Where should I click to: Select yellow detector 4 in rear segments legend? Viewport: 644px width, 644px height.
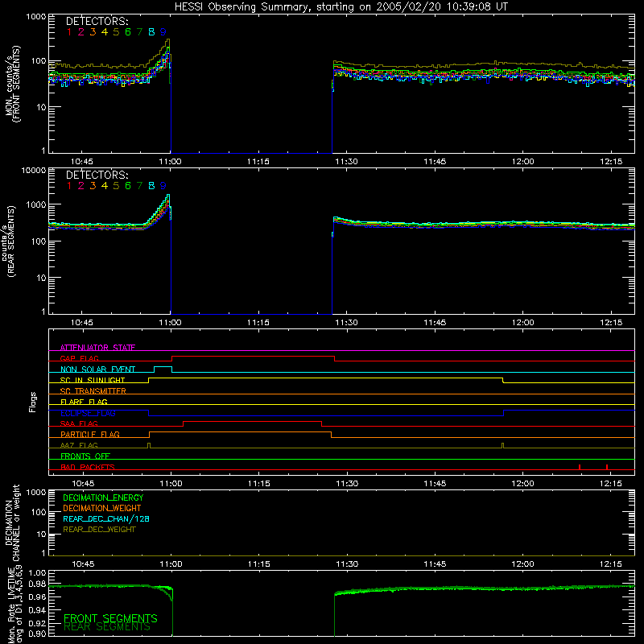coord(105,186)
